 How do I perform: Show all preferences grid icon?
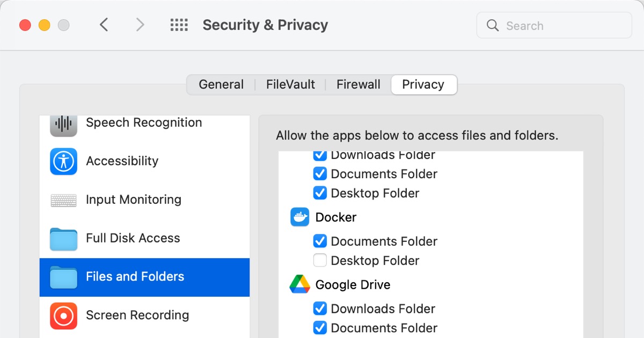[x=179, y=25]
